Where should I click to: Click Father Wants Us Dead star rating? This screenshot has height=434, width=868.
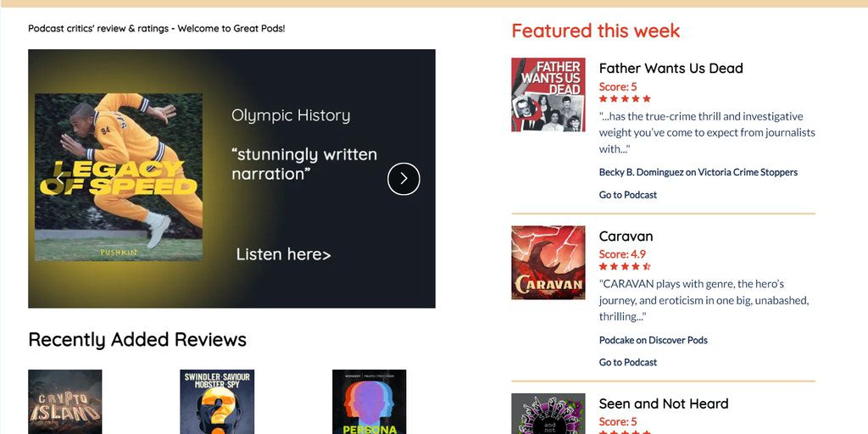[625, 98]
